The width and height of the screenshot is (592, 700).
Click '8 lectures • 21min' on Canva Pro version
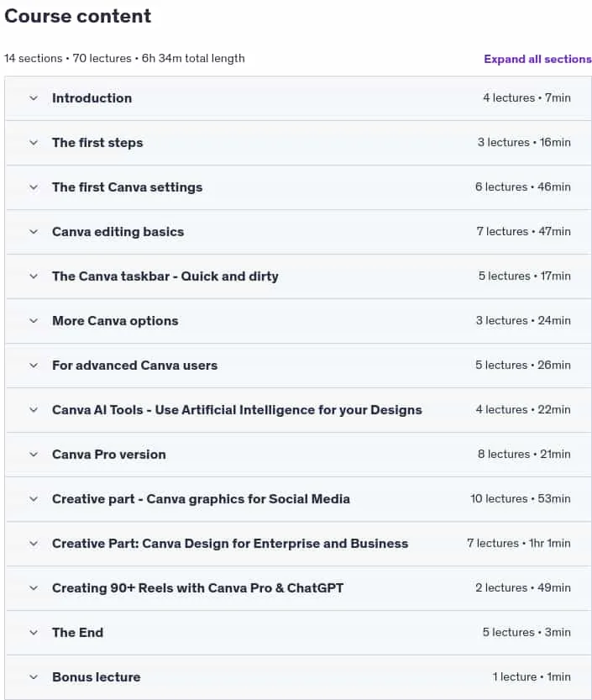[x=524, y=454]
